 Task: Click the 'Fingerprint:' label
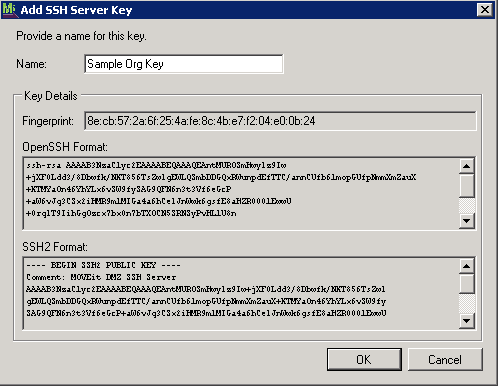pyautogui.click(x=48, y=121)
